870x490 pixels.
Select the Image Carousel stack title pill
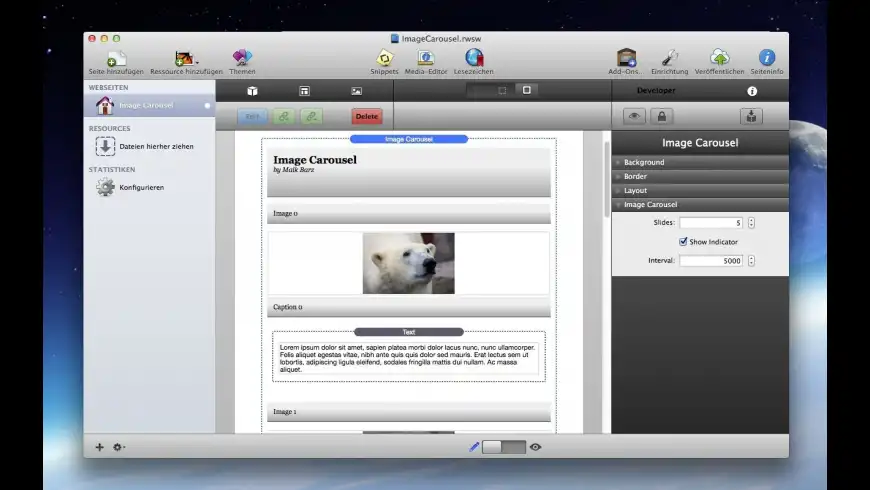409,139
